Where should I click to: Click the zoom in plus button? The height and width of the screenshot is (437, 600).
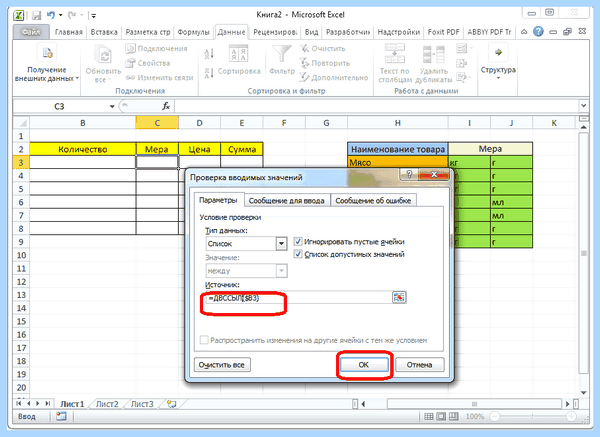[x=571, y=416]
